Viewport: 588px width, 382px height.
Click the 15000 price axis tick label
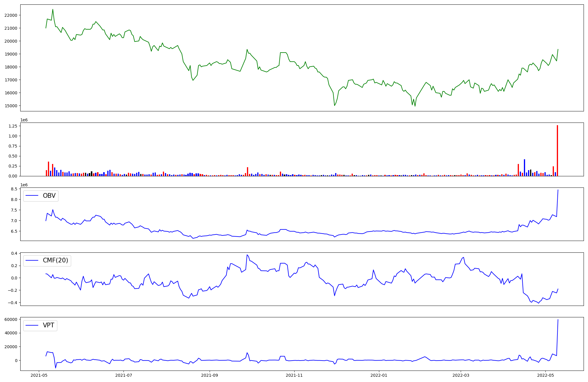(x=11, y=106)
